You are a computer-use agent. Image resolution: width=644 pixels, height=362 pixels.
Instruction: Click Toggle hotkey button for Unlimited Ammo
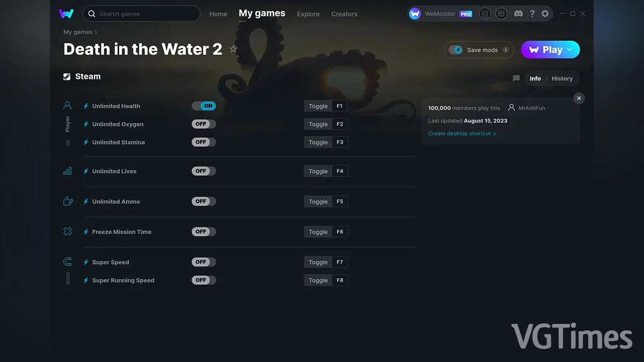pyautogui.click(x=318, y=202)
